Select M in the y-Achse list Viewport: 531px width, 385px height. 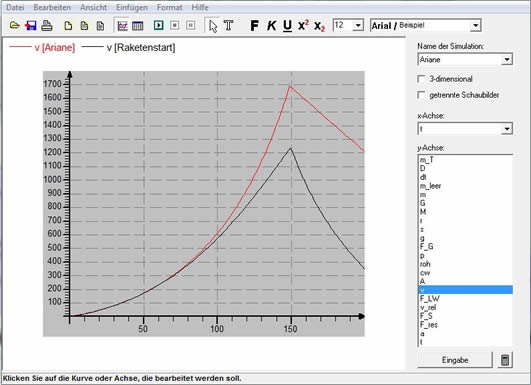point(465,212)
